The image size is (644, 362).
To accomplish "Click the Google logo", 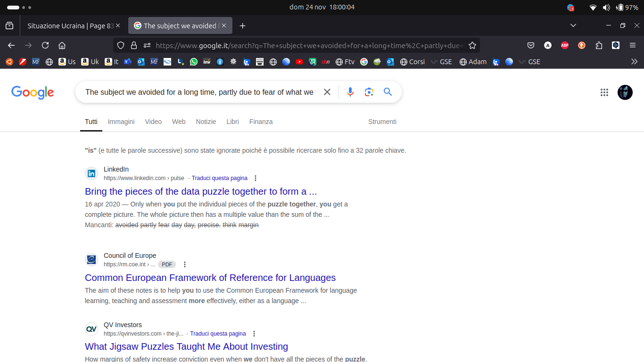I will coord(33,92).
